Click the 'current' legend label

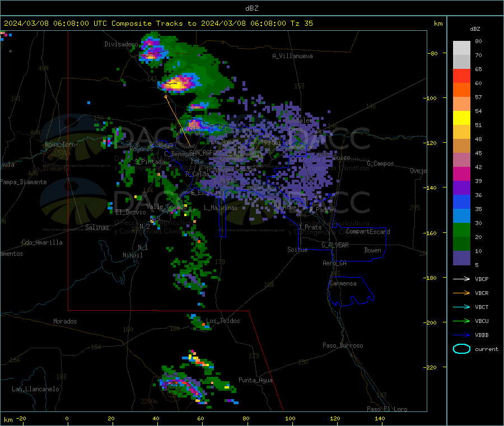(x=487, y=349)
